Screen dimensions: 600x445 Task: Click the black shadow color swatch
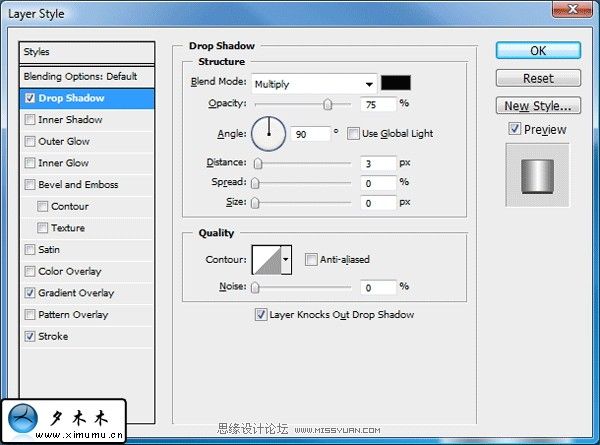396,83
